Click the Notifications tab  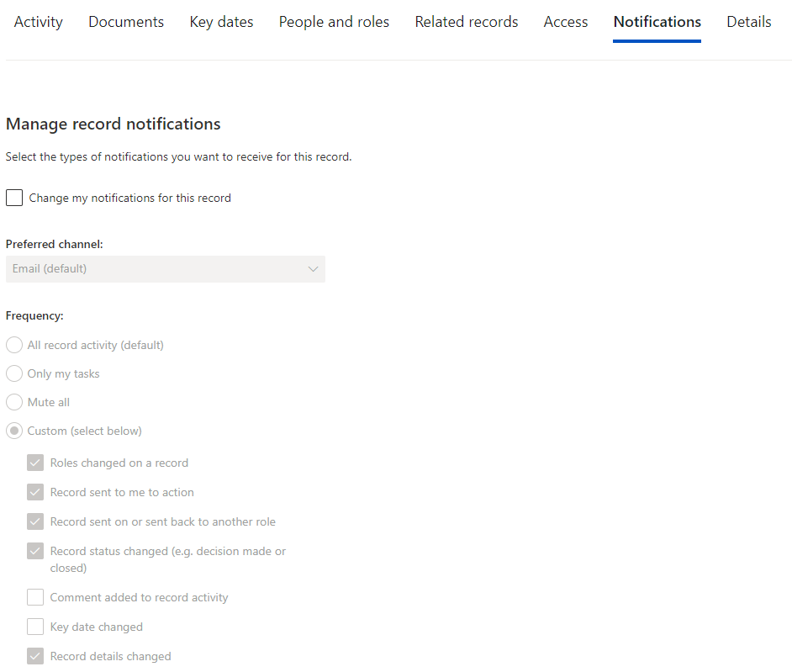[657, 22]
